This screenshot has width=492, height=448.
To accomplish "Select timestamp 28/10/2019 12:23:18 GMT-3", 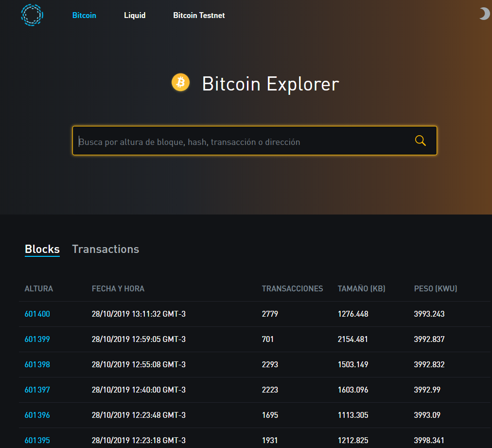I will coord(139,441).
